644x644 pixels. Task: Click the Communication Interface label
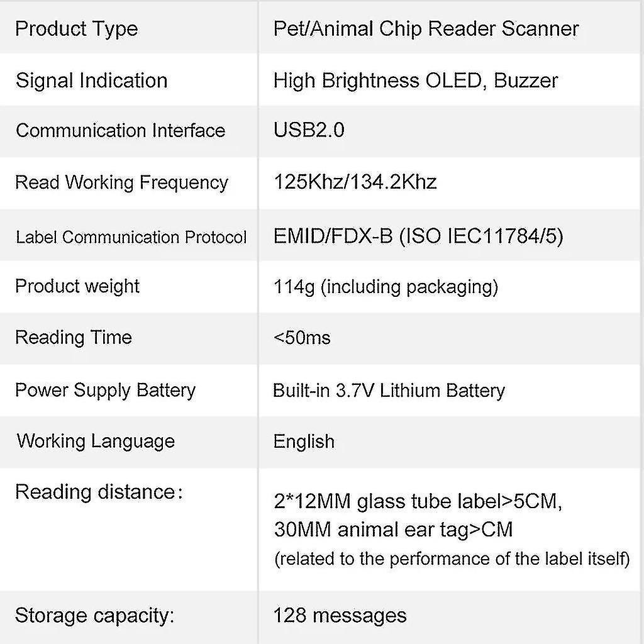click(120, 131)
